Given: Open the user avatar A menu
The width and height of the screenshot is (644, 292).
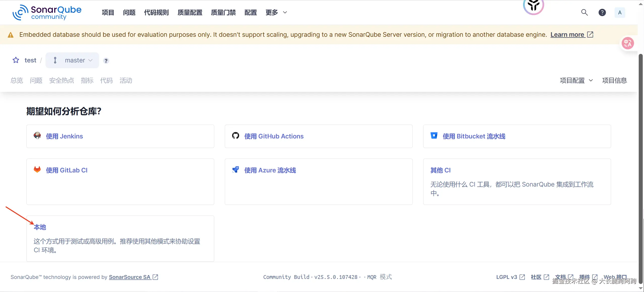Looking at the screenshot, I should click(x=620, y=12).
